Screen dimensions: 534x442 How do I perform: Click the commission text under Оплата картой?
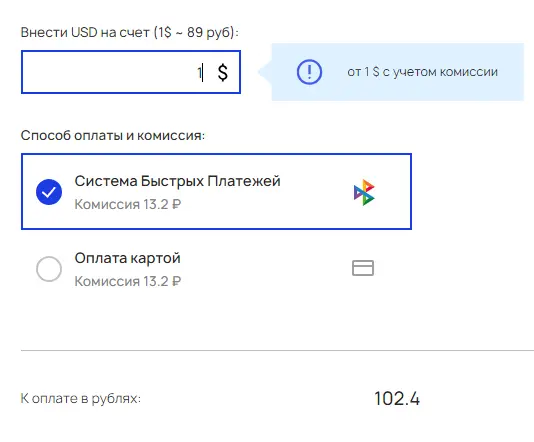(128, 281)
